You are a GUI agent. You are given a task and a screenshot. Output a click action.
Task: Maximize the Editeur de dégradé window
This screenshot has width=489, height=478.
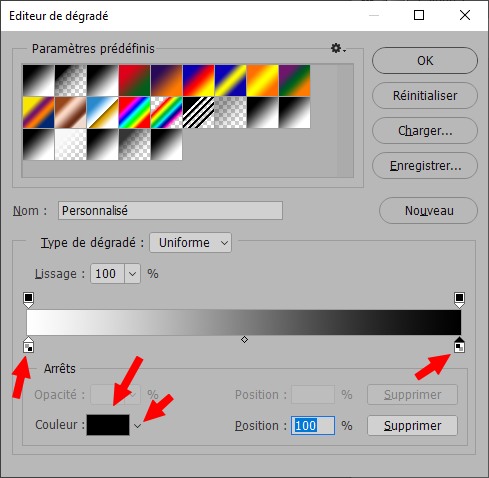419,15
